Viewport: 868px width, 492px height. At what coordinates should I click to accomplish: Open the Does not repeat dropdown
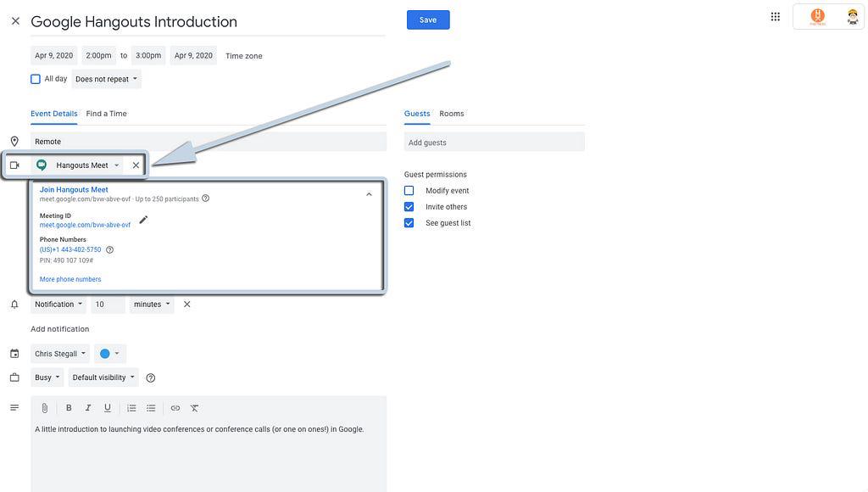[106, 79]
